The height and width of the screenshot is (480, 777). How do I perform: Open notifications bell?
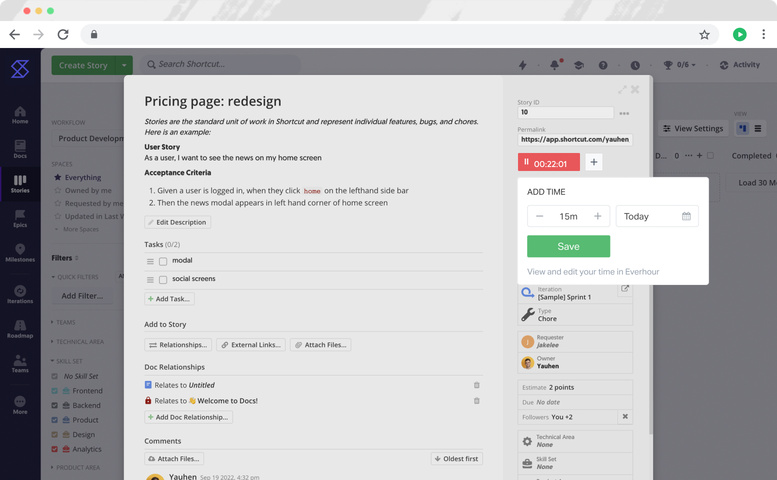[x=555, y=65]
